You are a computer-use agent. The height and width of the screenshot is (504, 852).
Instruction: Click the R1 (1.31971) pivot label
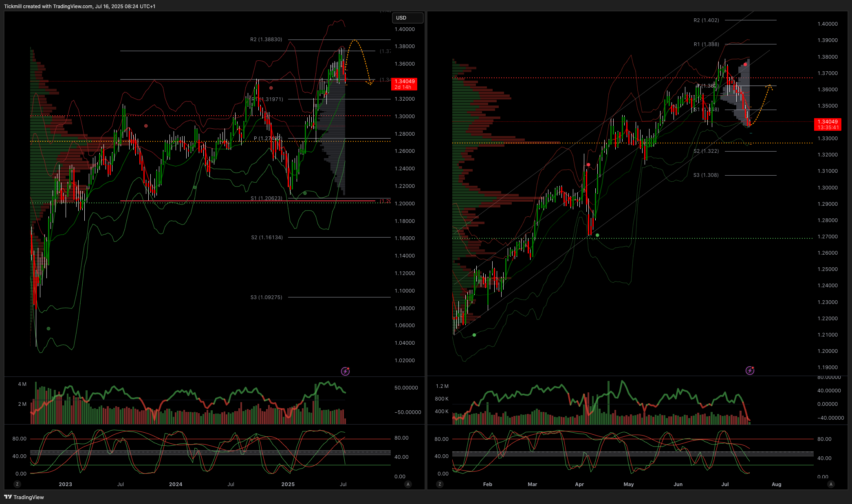point(267,99)
